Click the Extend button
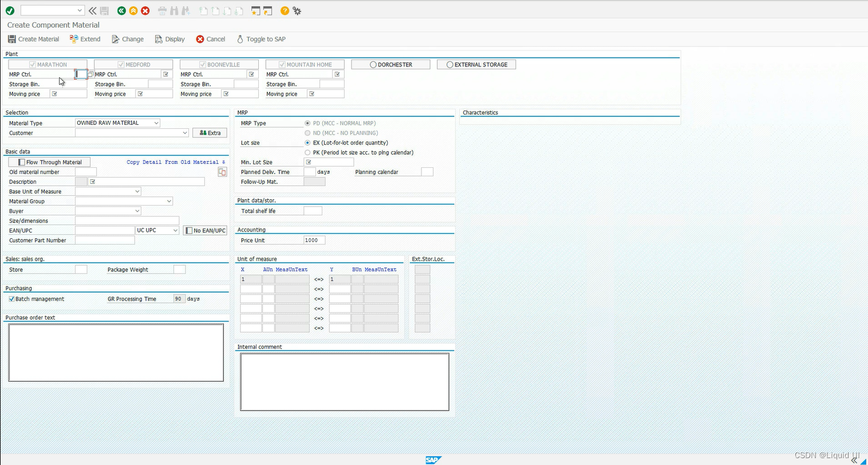Image resolution: width=868 pixels, height=465 pixels. point(85,39)
